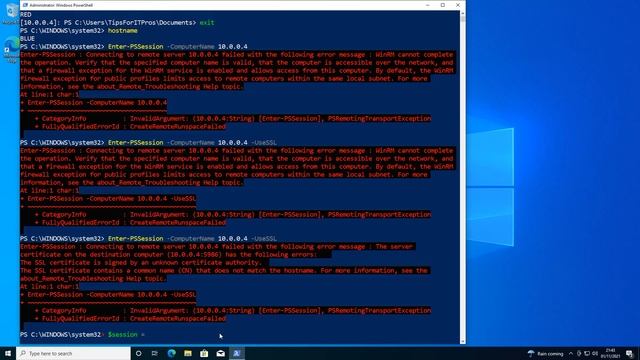This screenshot has height=360, width=640.
Task: Click 'The SSL certificate is signed by' line
Action: [141, 262]
